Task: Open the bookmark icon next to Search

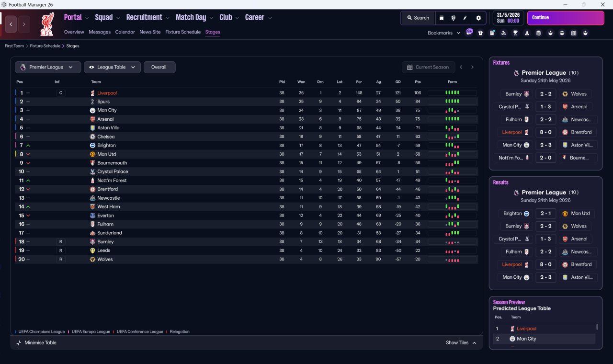Action: 442,18
